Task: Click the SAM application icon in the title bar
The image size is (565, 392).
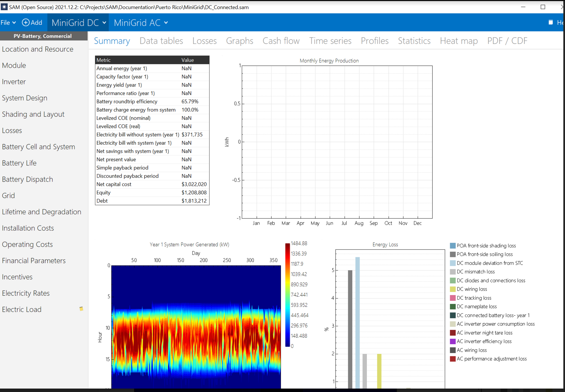Action: pyautogui.click(x=4, y=7)
